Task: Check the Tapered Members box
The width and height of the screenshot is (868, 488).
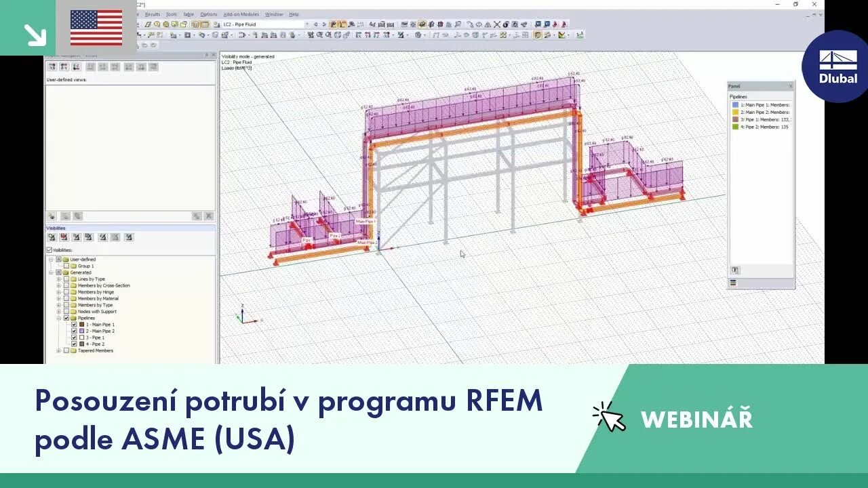Action: (x=66, y=351)
